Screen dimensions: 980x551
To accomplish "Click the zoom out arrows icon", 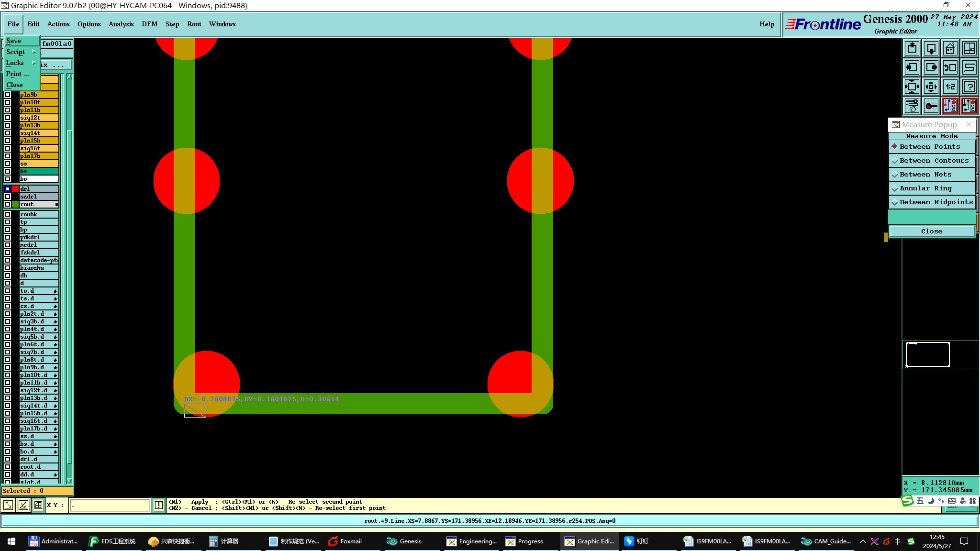I will coord(931,87).
